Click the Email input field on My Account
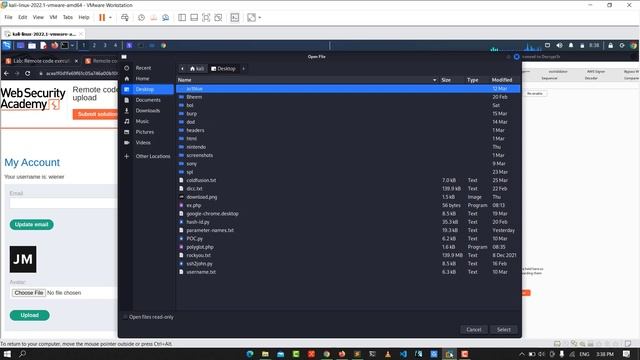The height and width of the screenshot is (360, 640). tap(63, 203)
